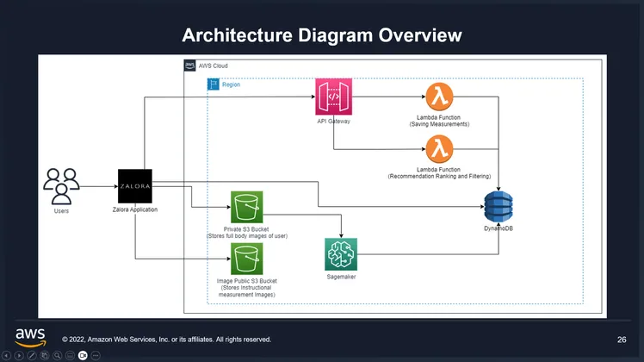This screenshot has width=644, height=362.
Task: Select Lambda icon for Recommendation Ranking
Action: pyautogui.click(x=439, y=149)
